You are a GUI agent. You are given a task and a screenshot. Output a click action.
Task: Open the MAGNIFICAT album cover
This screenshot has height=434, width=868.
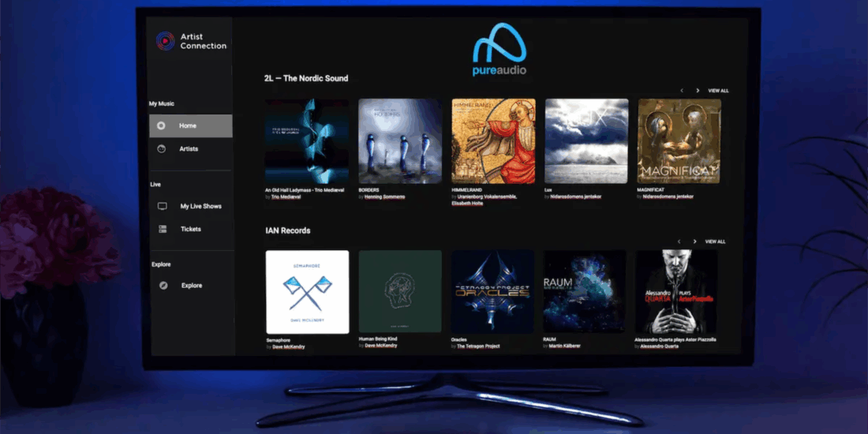[679, 141]
